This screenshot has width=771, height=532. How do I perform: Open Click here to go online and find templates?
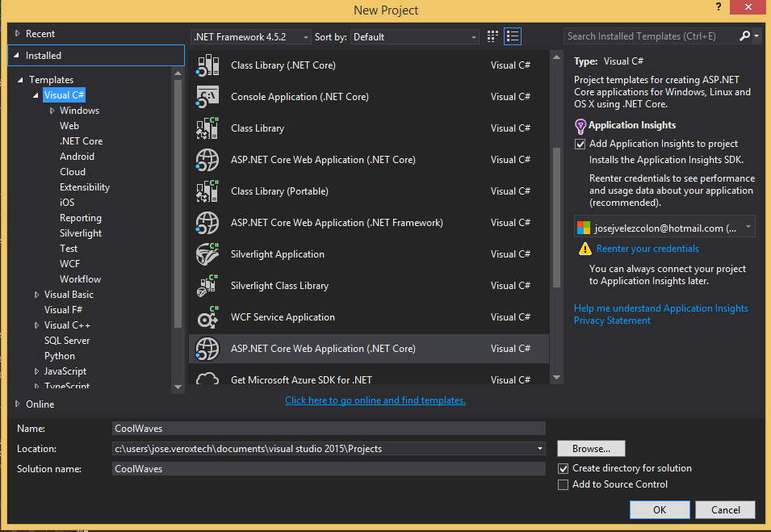tap(375, 400)
